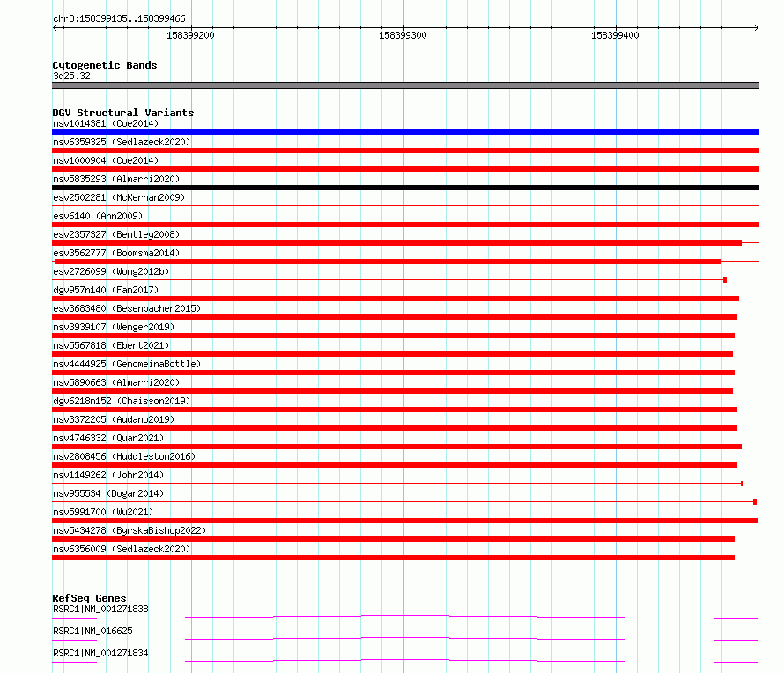Click nsv3372205 (Audano2019) label
Screen dimensions: 784x673
(x=114, y=419)
